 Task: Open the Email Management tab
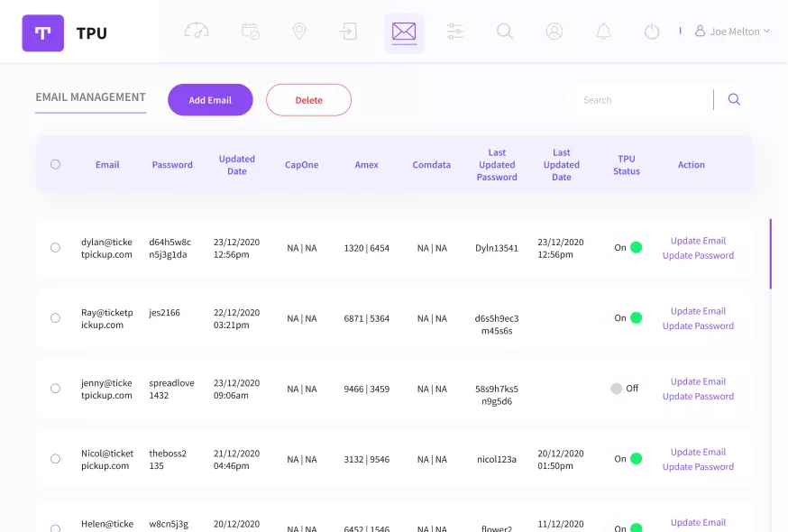coord(90,97)
